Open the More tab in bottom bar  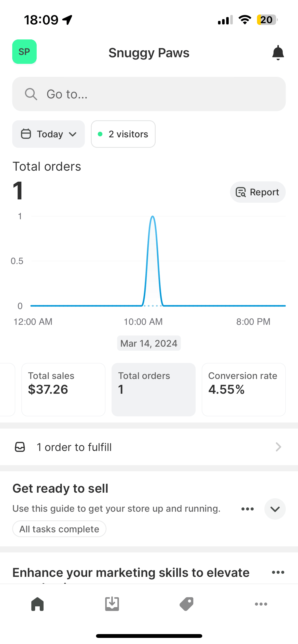click(x=261, y=604)
